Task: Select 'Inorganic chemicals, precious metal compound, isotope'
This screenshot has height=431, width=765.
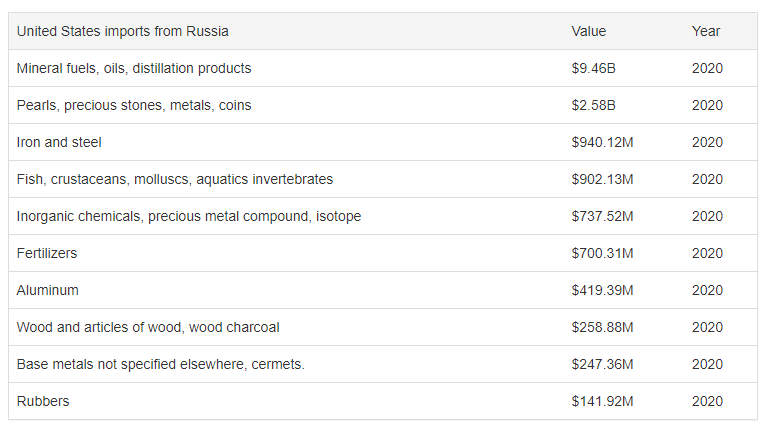Action: click(189, 216)
